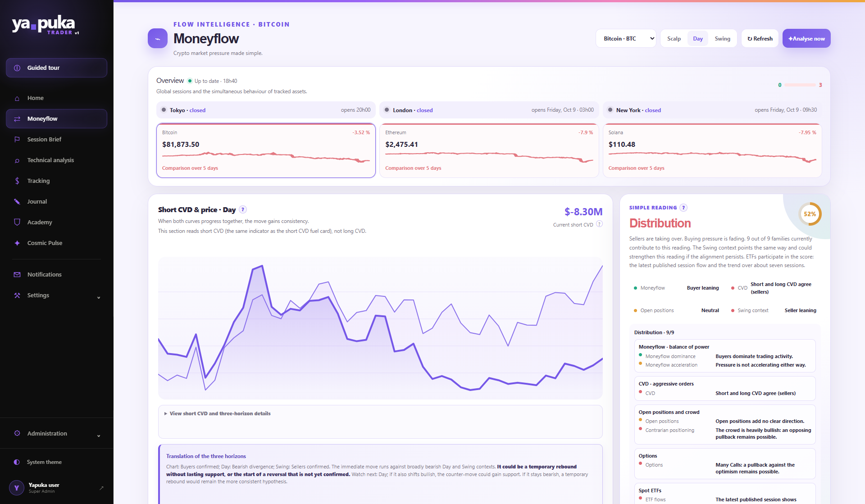865x504 pixels.
Task: Click the Open positions and crowd card
Action: [x=725, y=424]
